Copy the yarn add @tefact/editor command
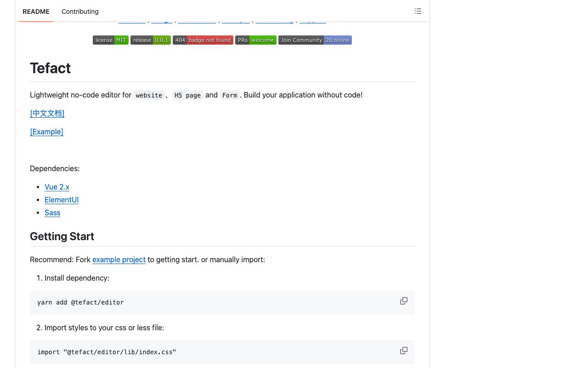 (x=404, y=301)
